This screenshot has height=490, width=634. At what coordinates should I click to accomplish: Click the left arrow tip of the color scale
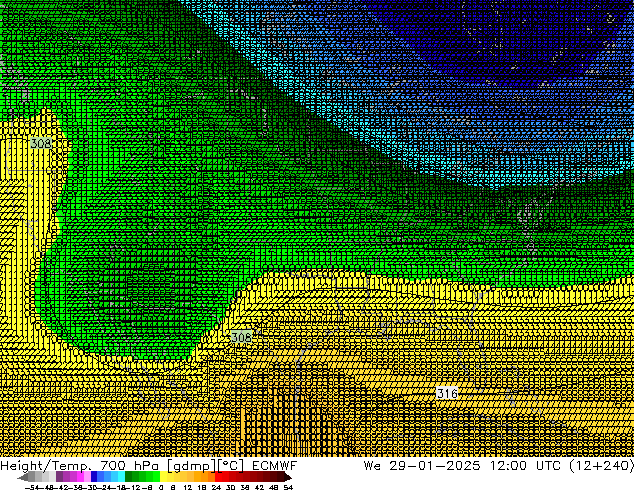[21, 477]
